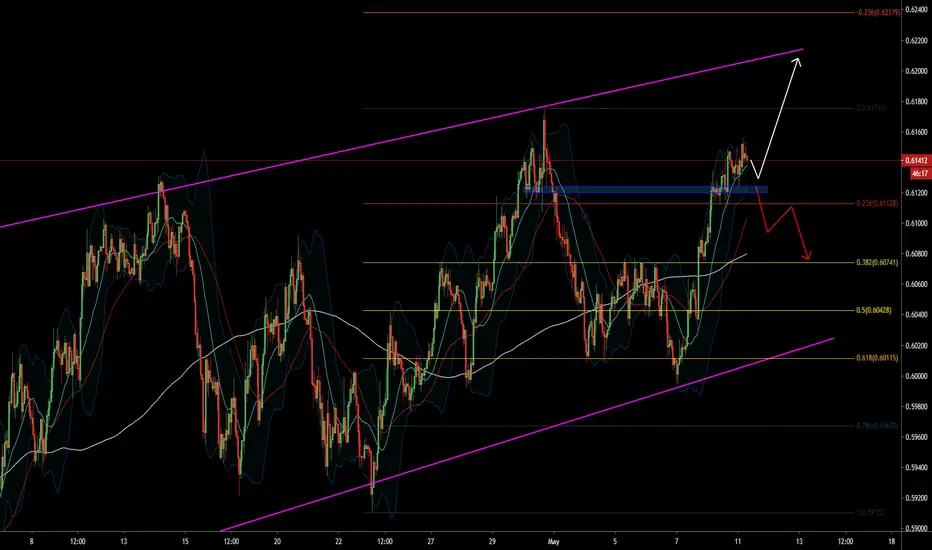The image size is (932, 550).
Task: Select the 0(0.61753) Fibonacci level label
Action: click(871, 108)
